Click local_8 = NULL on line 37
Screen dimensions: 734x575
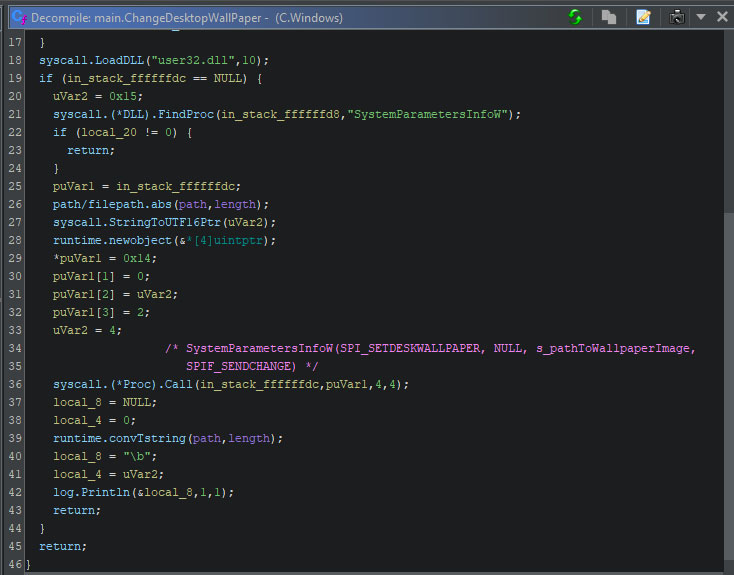(x=105, y=402)
